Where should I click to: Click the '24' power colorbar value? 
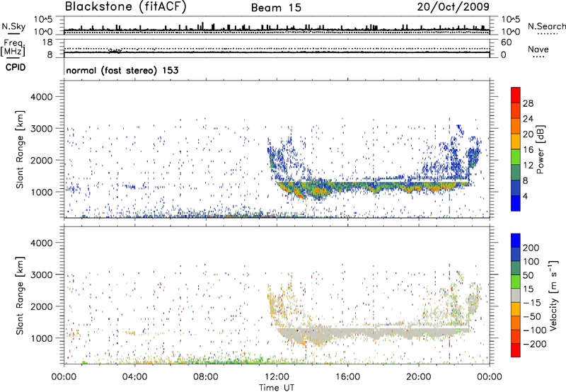(528, 119)
